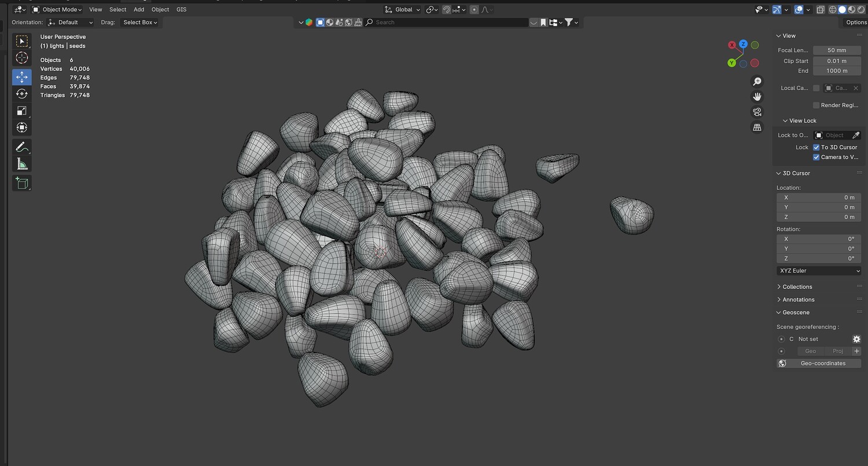The image size is (868, 466).
Task: Open the Orientation Default dropdown
Action: 70,23
